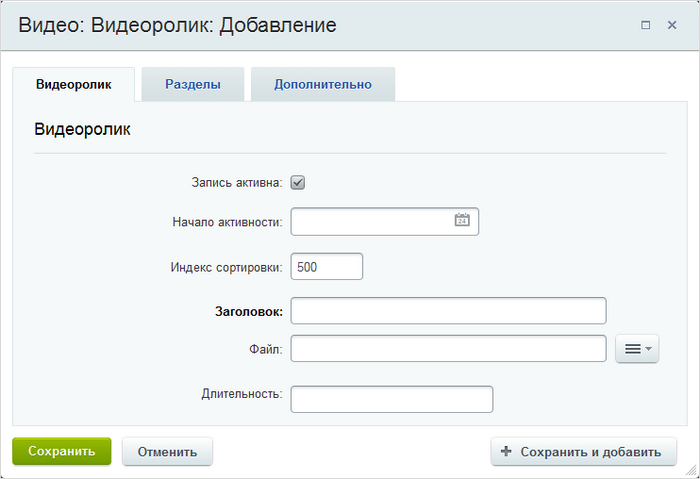Screen dimensions: 700x479
Task: Toggle the Запись активна checkbox
Action: point(298,183)
